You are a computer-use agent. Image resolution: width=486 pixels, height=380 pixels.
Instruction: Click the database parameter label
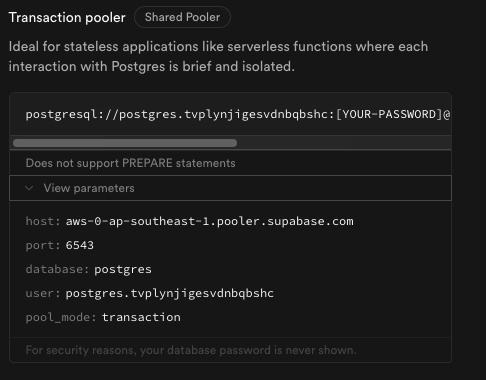click(x=57, y=269)
